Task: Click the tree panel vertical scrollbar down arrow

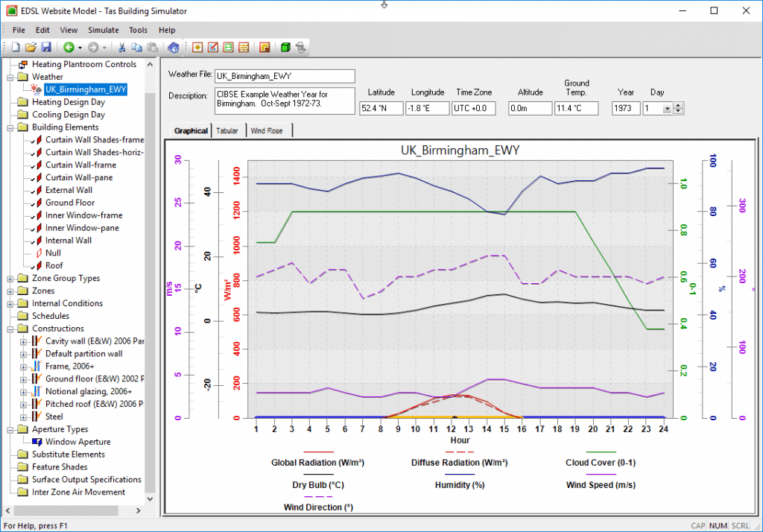Action: (x=150, y=499)
